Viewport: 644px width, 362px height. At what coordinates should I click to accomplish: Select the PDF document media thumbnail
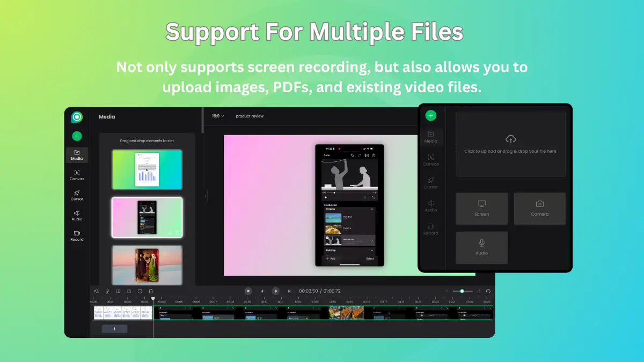click(x=147, y=169)
